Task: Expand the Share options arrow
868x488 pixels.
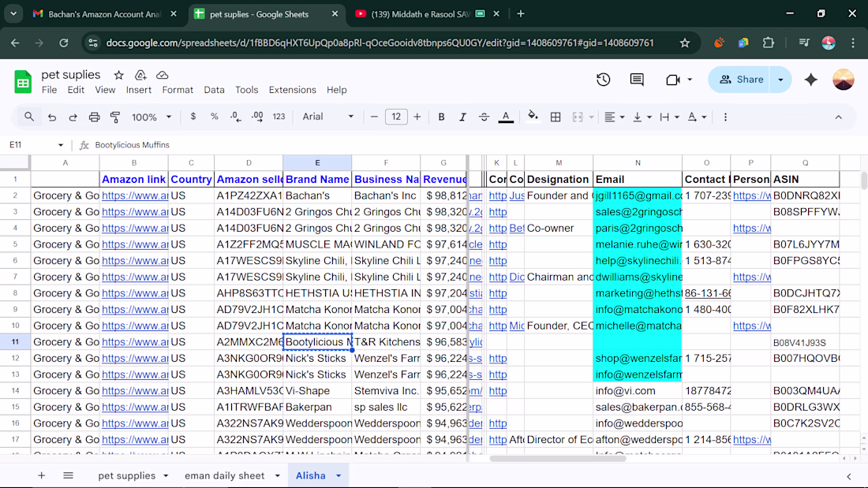Action: pyautogui.click(x=781, y=80)
